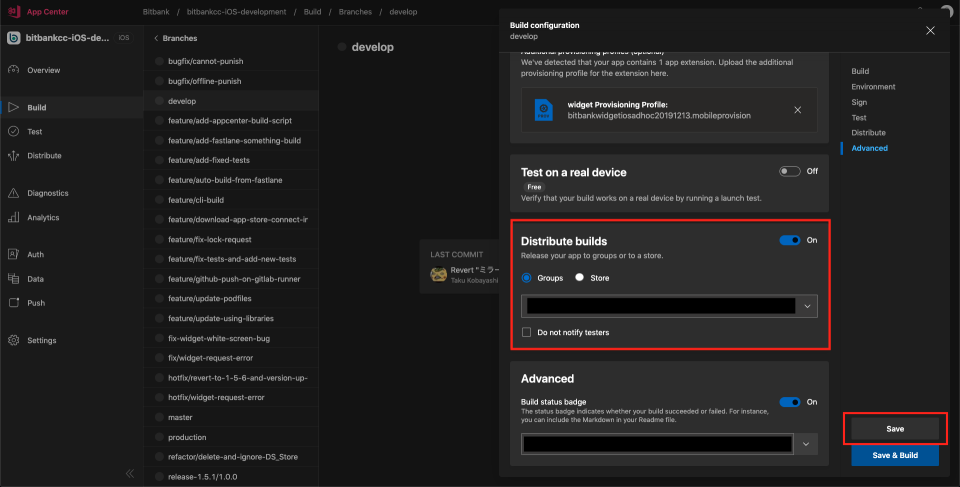Open Bitbank in the breadcrumb
Viewport: 960px width, 487px height.
click(x=156, y=12)
